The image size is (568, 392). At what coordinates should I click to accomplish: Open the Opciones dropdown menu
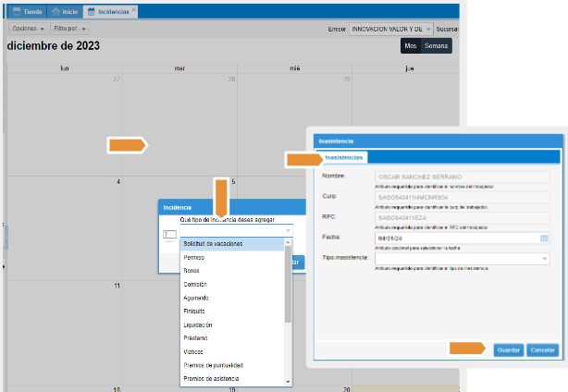point(28,29)
